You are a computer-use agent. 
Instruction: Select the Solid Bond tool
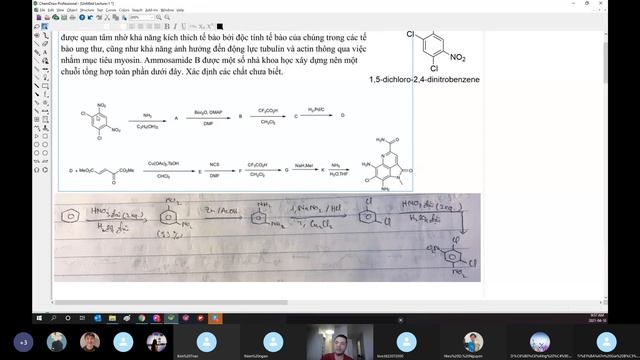pos(37,44)
